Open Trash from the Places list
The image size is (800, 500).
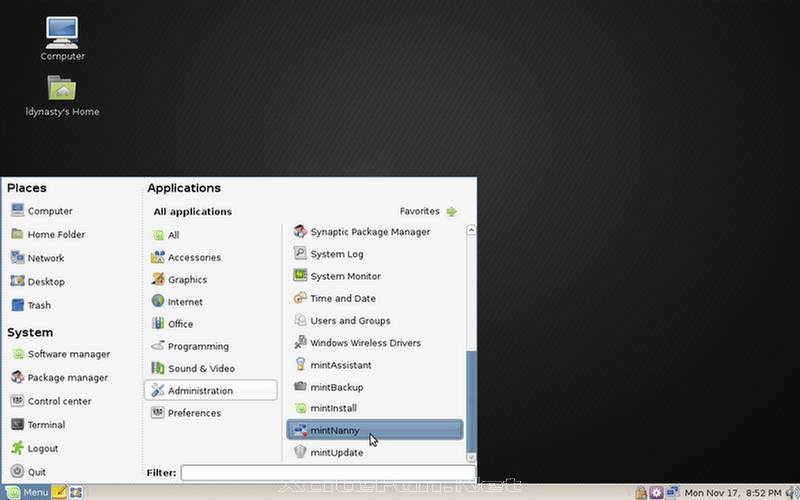point(31,305)
